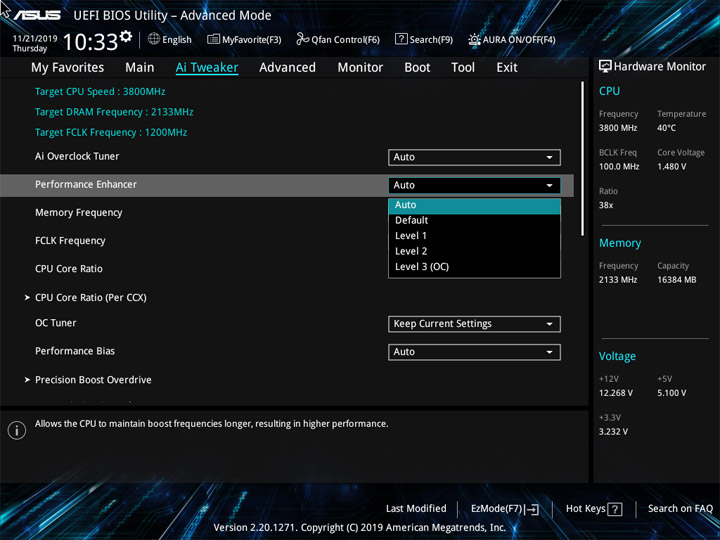Image resolution: width=720 pixels, height=540 pixels.
Task: Click the 11/21/2019 Thursday date
Action: point(35,44)
